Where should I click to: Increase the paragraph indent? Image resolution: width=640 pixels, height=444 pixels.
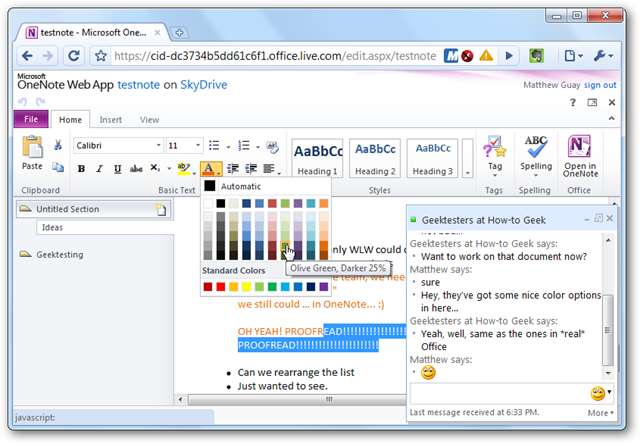pos(251,169)
